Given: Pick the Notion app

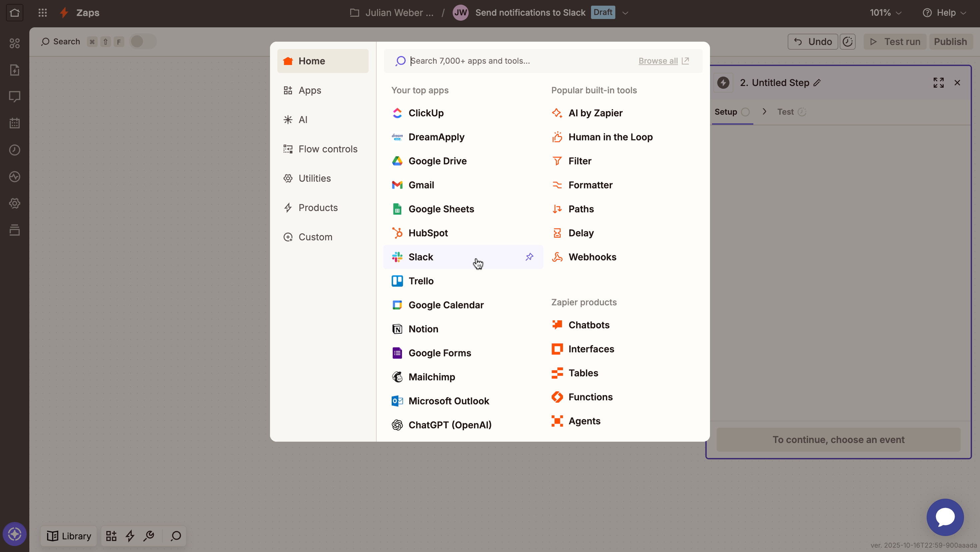Looking at the screenshot, I should pyautogui.click(x=463, y=329).
